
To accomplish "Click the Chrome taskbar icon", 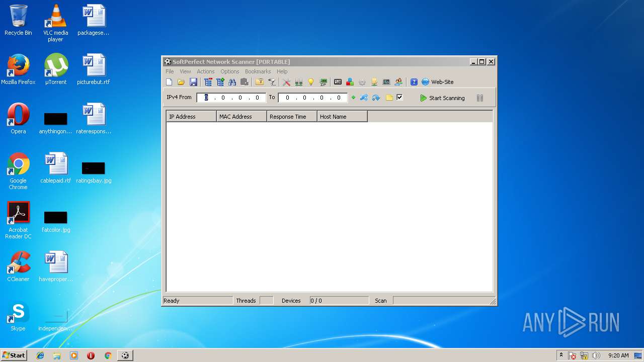I will pos(108,355).
